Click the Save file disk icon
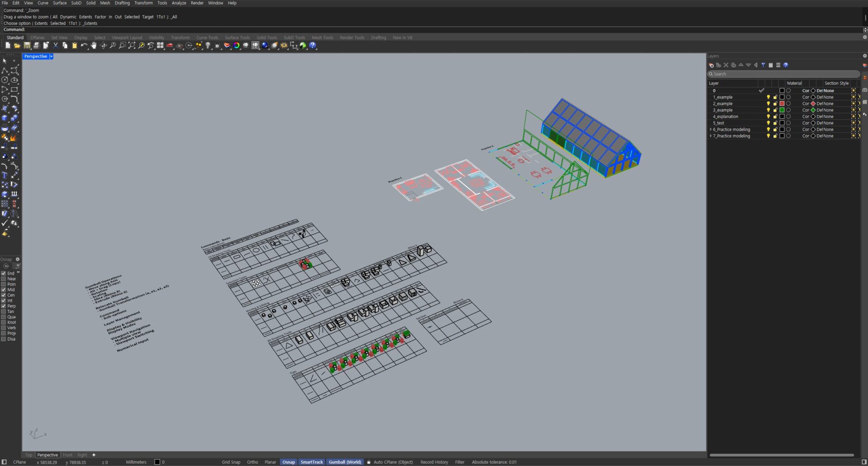The width and height of the screenshot is (868, 466). pyautogui.click(x=27, y=46)
